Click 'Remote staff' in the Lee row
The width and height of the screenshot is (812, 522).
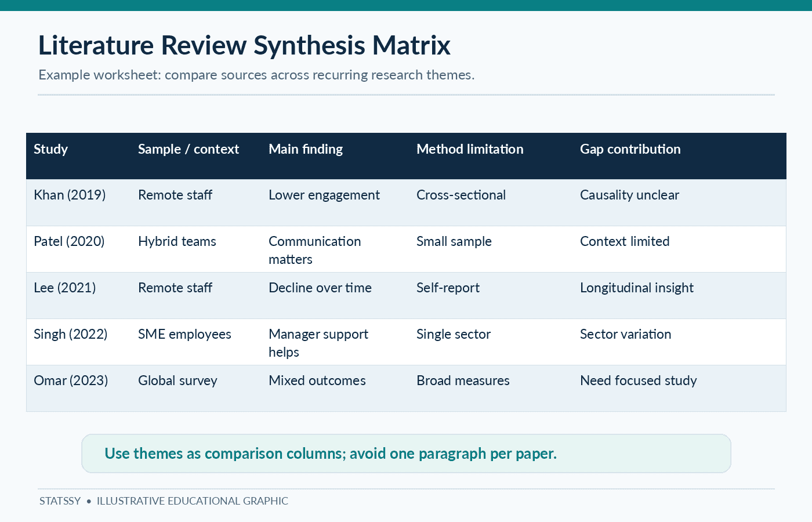tap(175, 288)
